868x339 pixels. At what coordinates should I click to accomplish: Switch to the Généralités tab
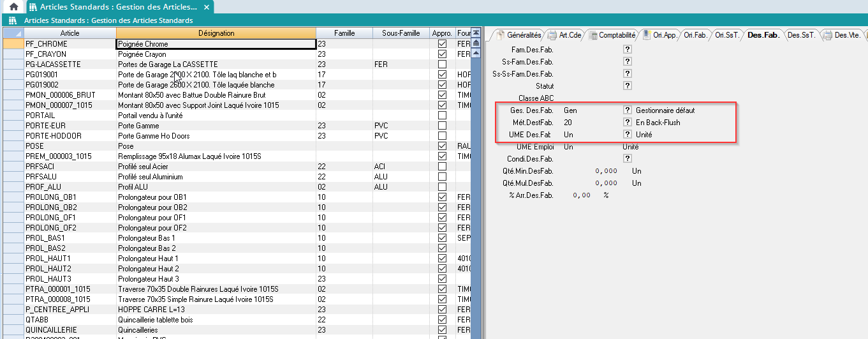pyautogui.click(x=519, y=35)
